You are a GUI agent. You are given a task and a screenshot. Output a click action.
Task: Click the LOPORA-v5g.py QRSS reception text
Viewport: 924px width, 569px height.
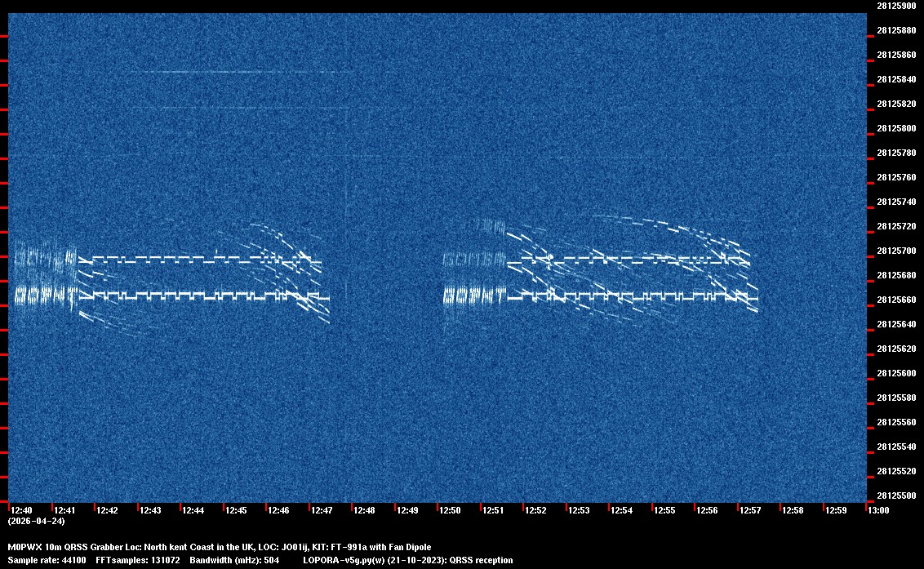point(407,560)
